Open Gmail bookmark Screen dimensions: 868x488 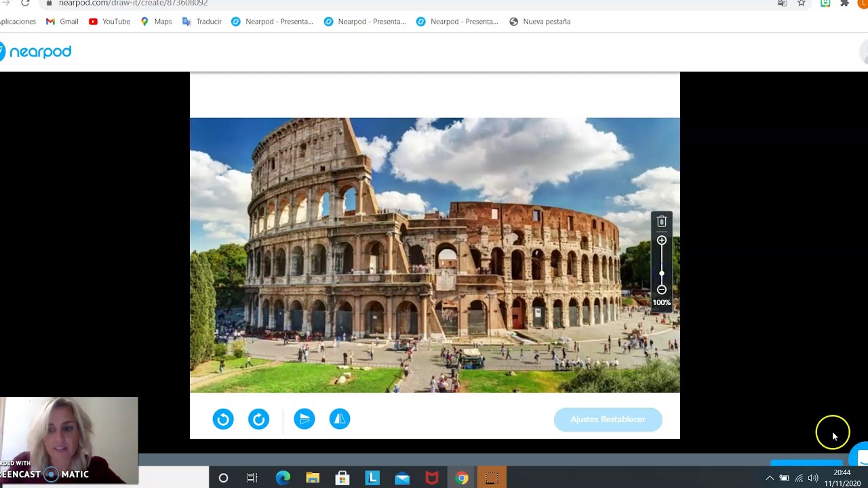(x=62, y=22)
